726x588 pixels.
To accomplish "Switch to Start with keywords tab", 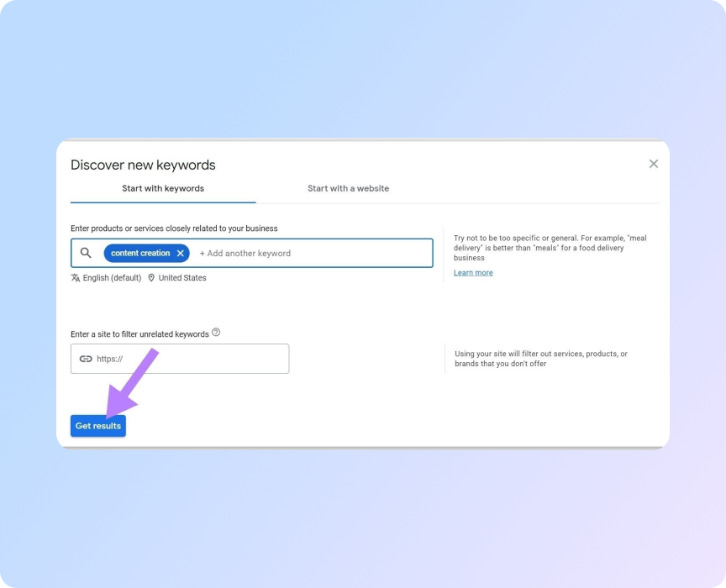I will pyautogui.click(x=163, y=188).
